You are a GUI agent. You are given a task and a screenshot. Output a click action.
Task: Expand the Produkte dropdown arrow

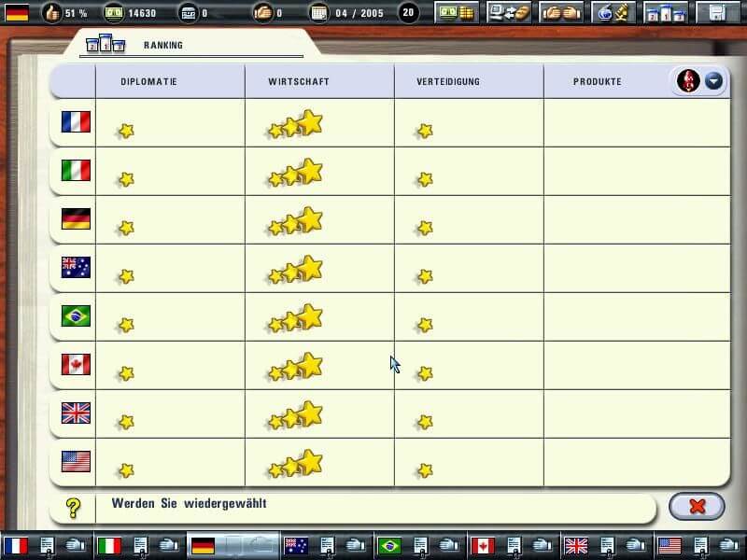click(713, 81)
